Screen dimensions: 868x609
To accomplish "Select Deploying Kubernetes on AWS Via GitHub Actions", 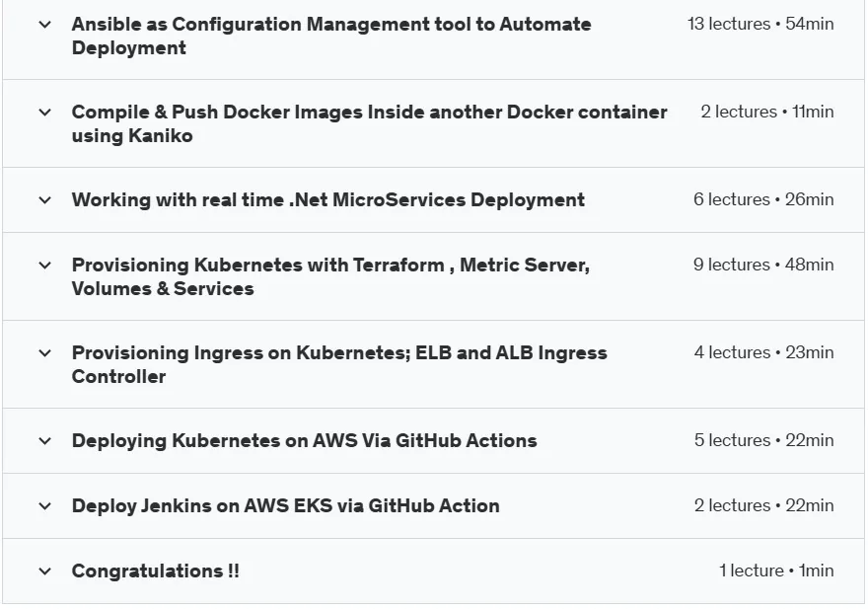I will coord(304,441).
